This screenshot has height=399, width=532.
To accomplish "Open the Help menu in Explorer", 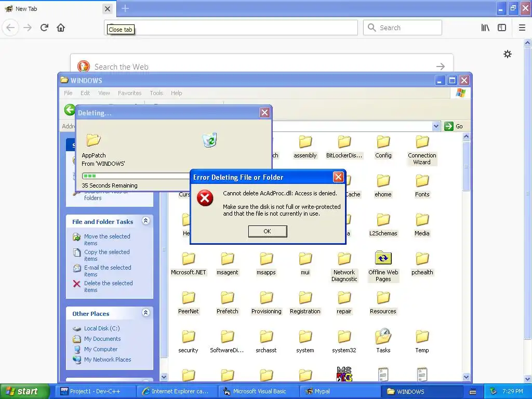I will 177,93.
